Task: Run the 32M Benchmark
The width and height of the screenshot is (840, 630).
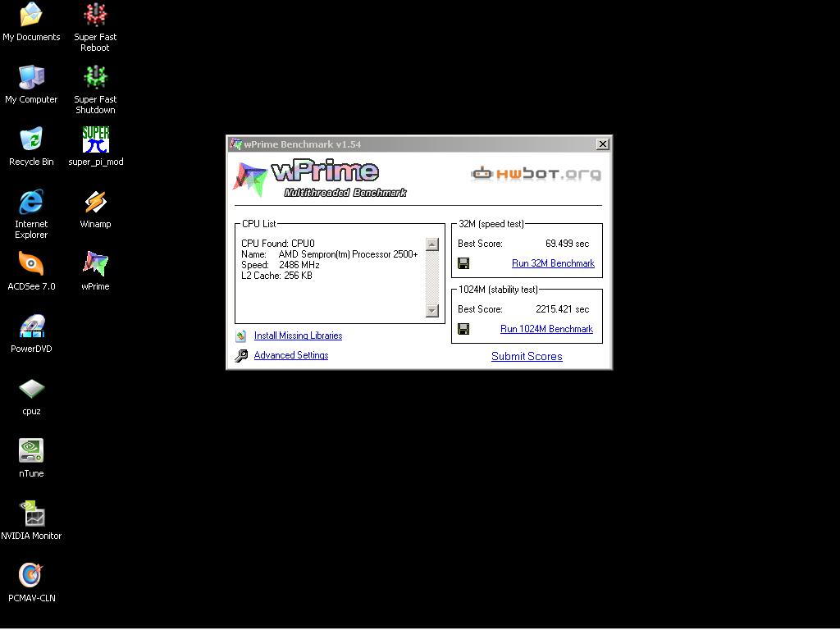Action: pyautogui.click(x=554, y=263)
